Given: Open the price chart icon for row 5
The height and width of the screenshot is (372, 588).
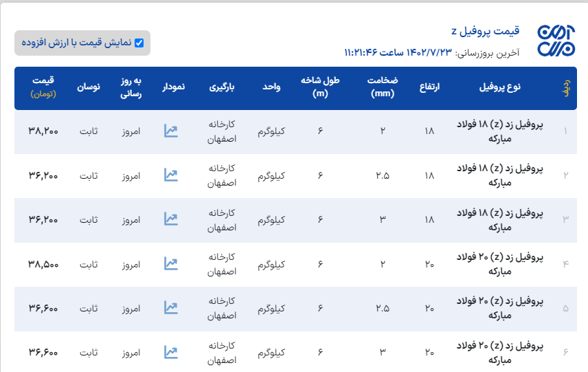Looking at the screenshot, I should [x=171, y=308].
